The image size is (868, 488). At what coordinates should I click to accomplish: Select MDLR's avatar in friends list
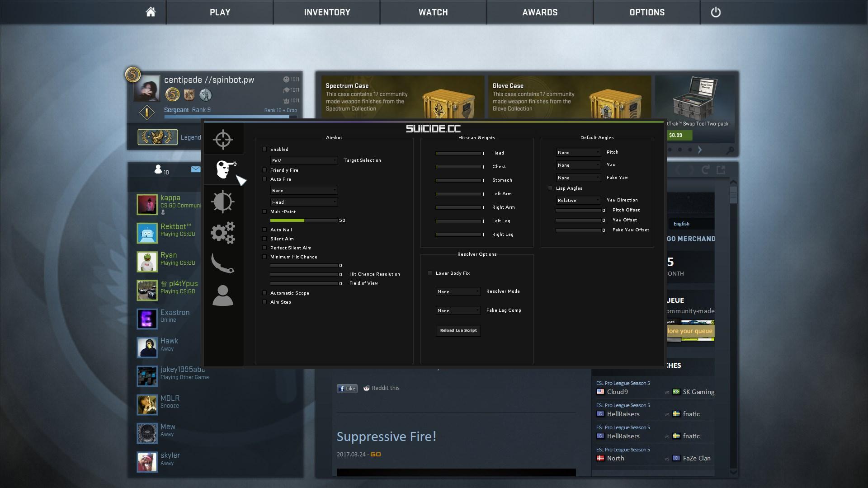tap(147, 405)
